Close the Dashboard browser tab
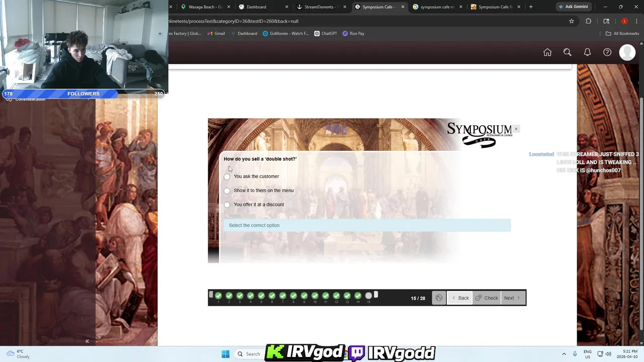The width and height of the screenshot is (644, 362). pos(287,7)
